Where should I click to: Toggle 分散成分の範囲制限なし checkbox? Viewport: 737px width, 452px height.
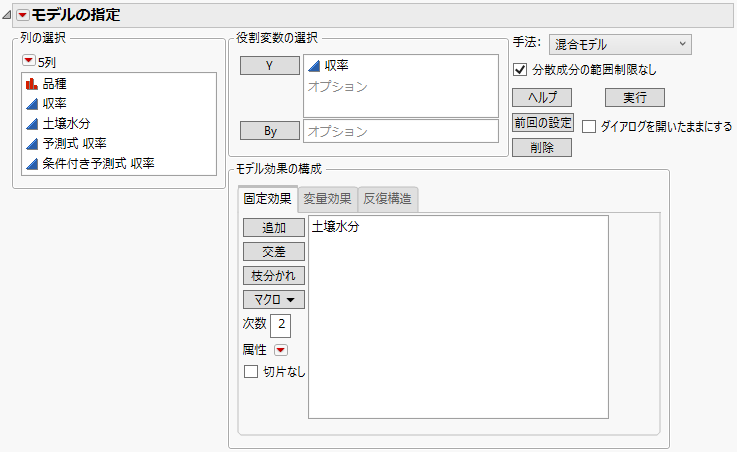tap(520, 70)
